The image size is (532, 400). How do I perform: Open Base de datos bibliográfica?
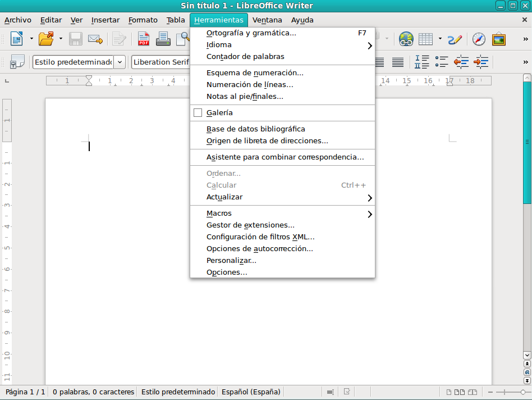click(x=282, y=129)
